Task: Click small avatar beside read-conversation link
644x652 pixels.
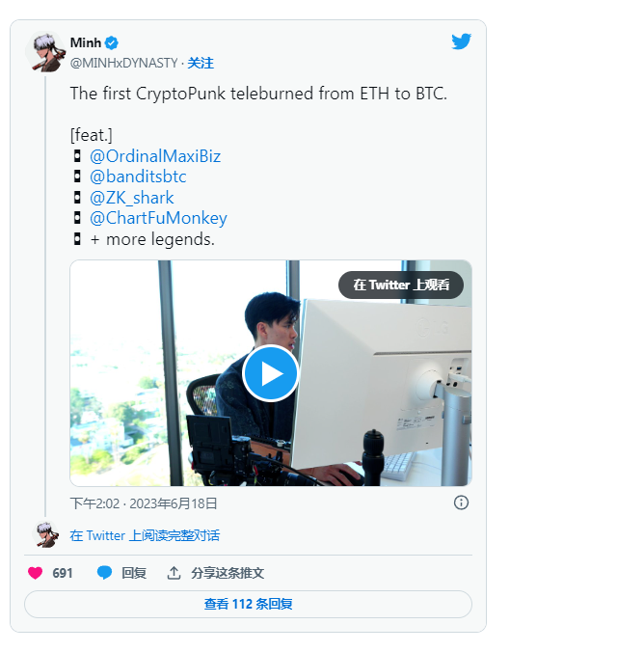Action: click(x=44, y=535)
